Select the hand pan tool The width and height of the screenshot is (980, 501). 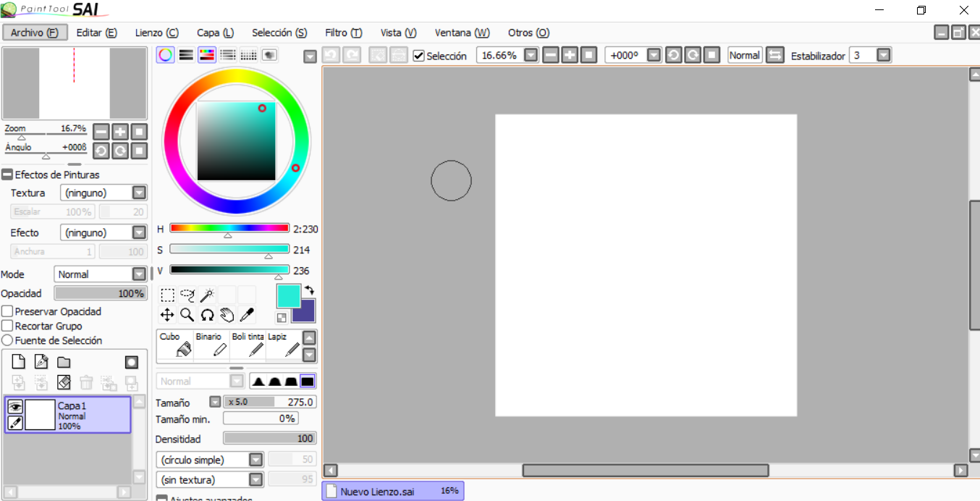tap(227, 314)
